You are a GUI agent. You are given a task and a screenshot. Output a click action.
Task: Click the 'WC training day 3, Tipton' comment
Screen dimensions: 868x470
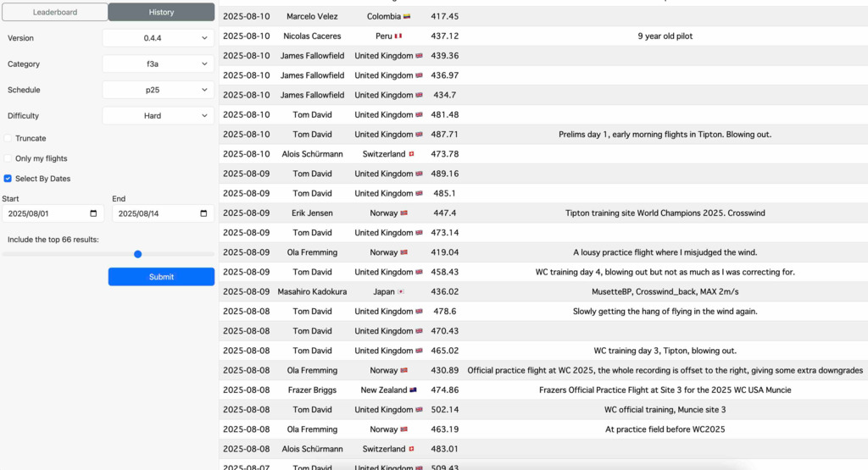tap(665, 351)
